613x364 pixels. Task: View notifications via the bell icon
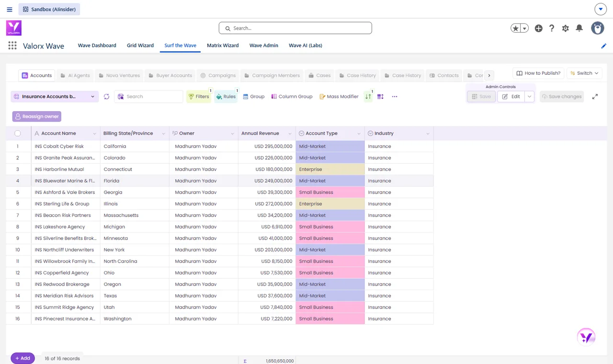[579, 28]
